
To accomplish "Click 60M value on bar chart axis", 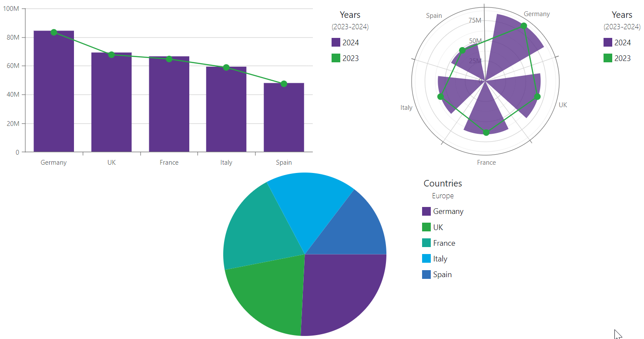I will [x=13, y=66].
